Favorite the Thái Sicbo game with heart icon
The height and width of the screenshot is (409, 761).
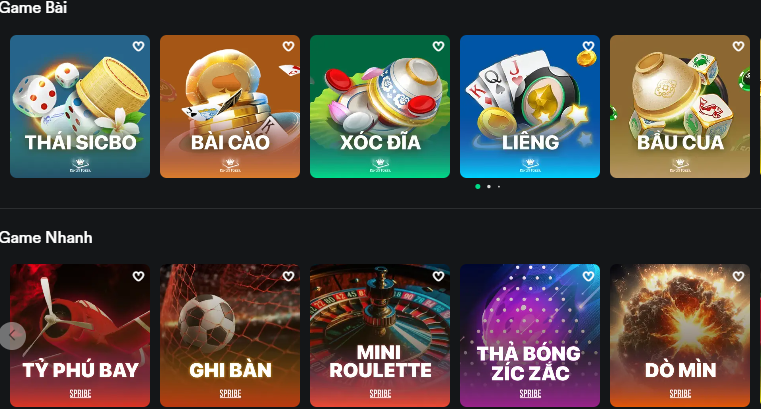tap(138, 46)
